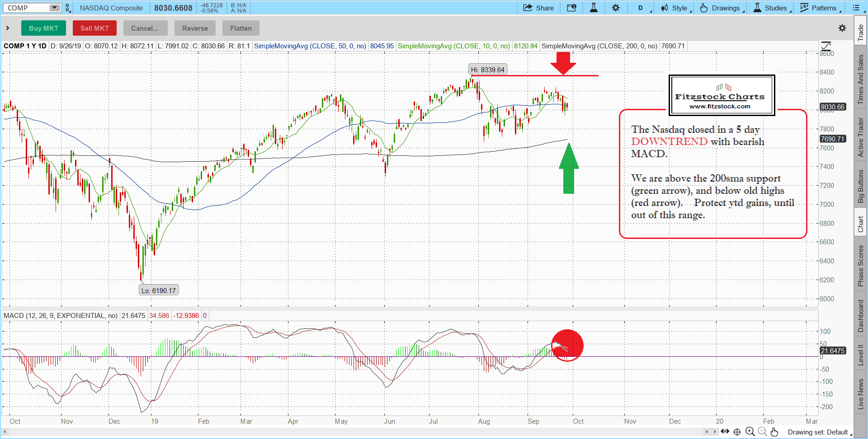The height and width of the screenshot is (439, 868).
Task: Switch to the Times And Sales tab
Action: pos(860,79)
